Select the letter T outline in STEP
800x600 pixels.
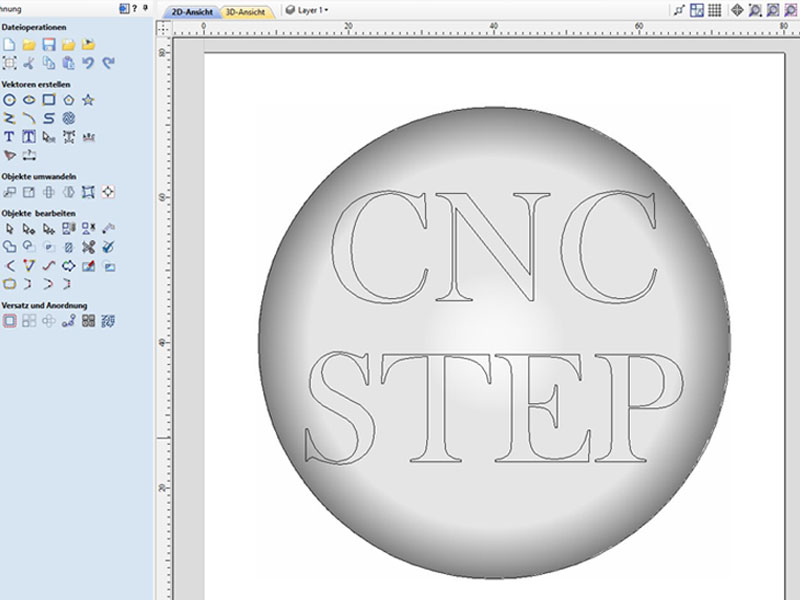coord(436,408)
